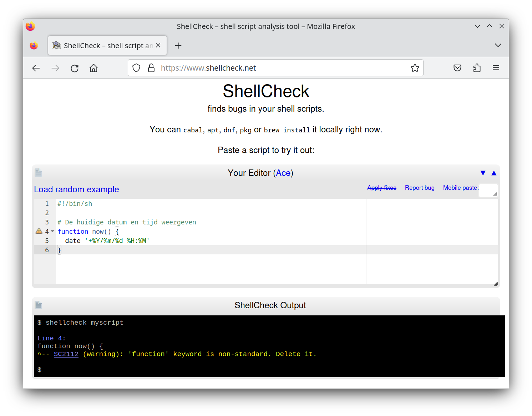Image resolution: width=532 pixels, height=416 pixels.
Task: Click on the shebang line #!/bin/sh
Action: tap(75, 204)
